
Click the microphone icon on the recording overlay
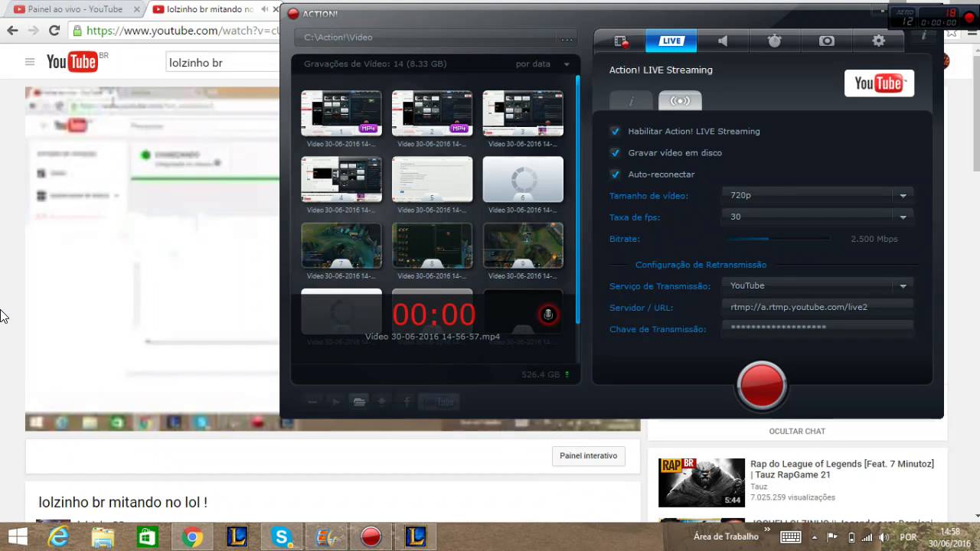pyautogui.click(x=547, y=315)
